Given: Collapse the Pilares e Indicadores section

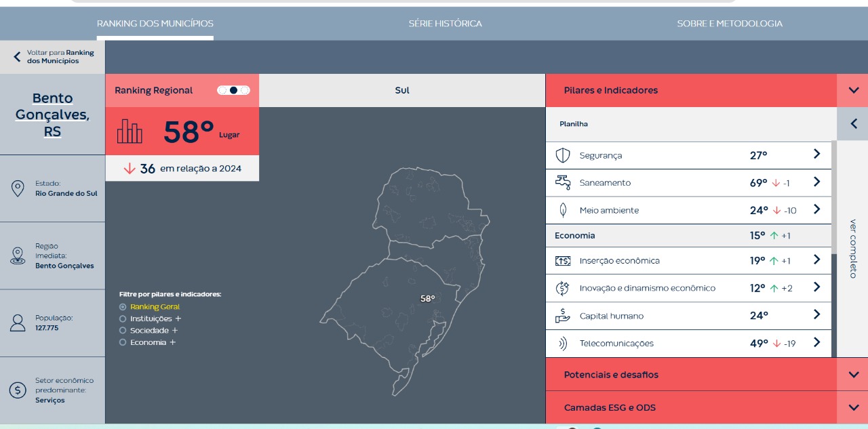Looking at the screenshot, I should (x=853, y=90).
